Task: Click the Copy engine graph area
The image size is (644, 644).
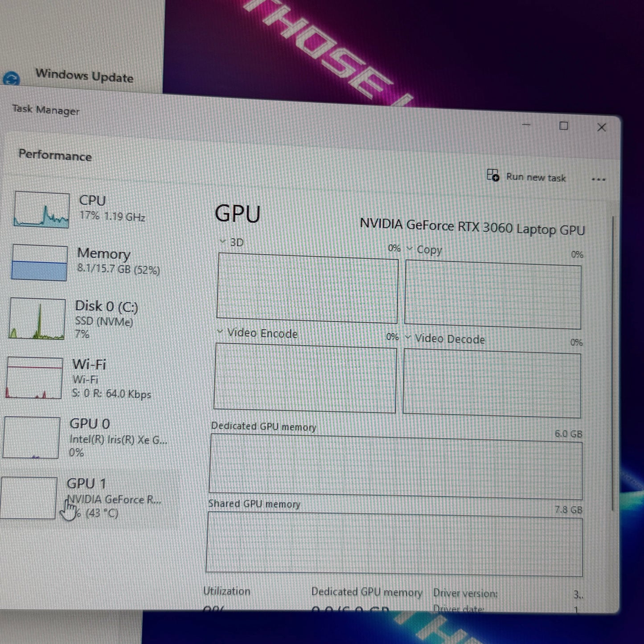Action: [x=493, y=295]
